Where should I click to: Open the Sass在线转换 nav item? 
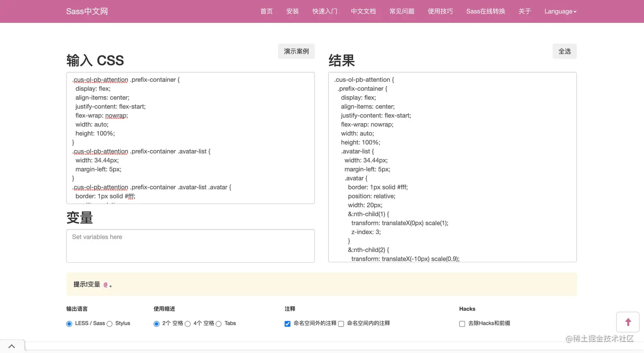(486, 11)
